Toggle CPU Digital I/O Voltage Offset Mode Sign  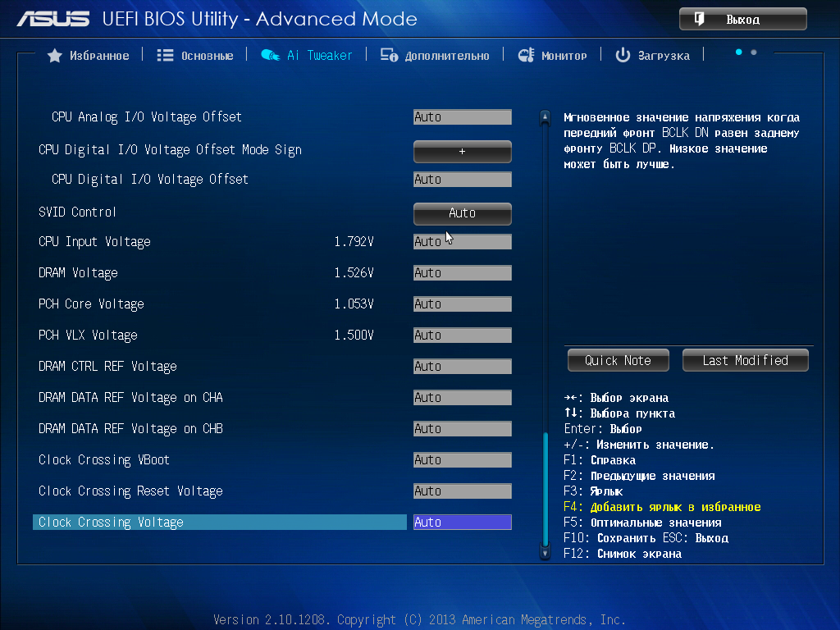[463, 151]
